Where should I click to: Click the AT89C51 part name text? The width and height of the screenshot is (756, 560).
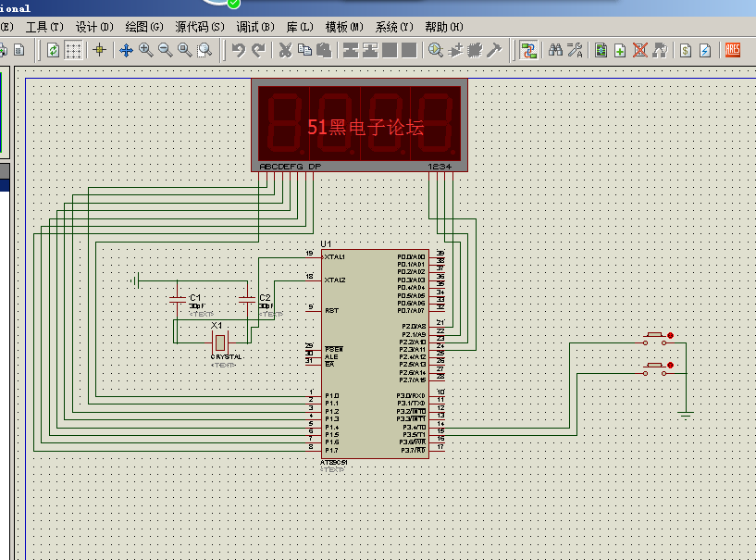click(x=334, y=463)
